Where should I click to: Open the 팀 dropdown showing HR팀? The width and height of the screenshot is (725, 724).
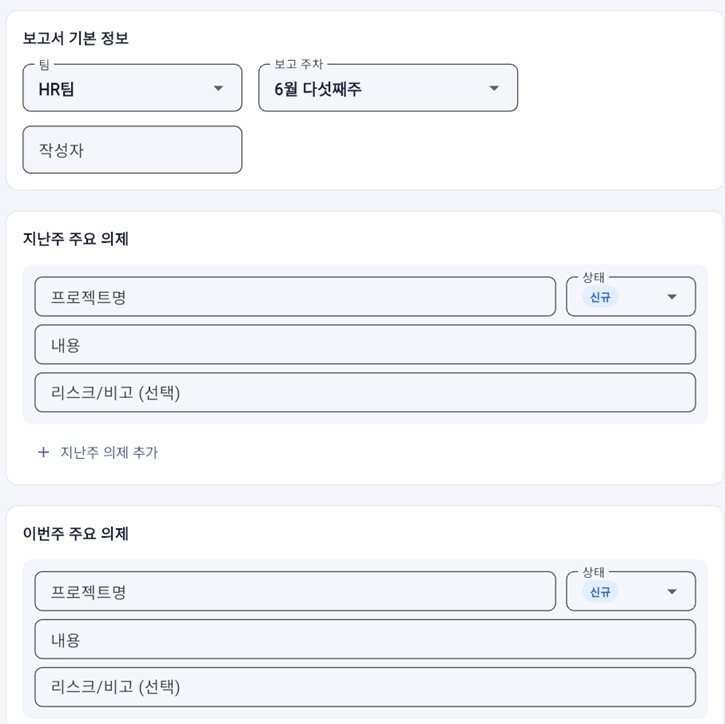tap(132, 88)
